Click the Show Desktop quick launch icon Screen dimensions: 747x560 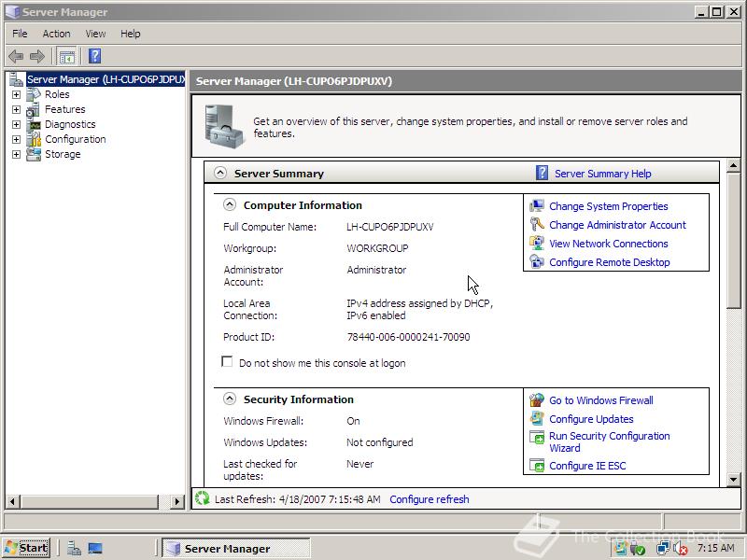(95, 549)
